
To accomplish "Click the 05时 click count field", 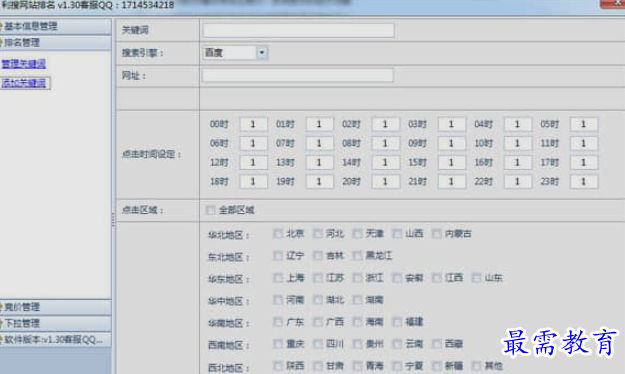I will (x=584, y=124).
